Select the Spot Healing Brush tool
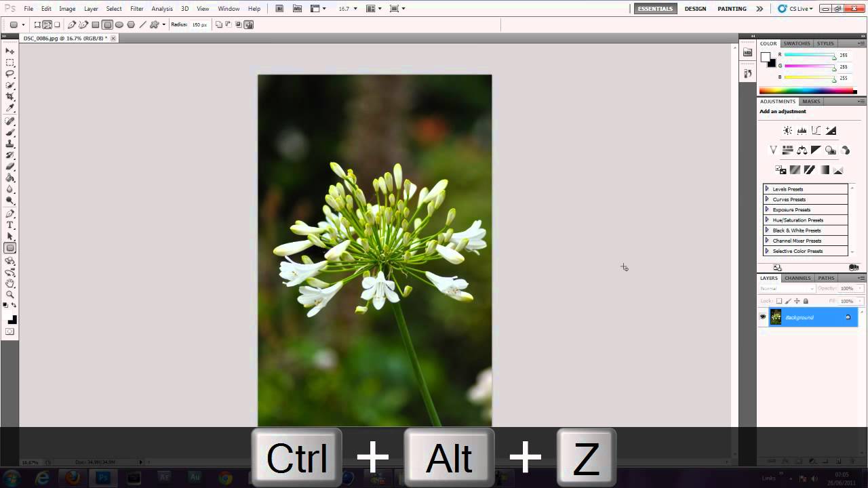This screenshot has height=488, width=868. pos(10,121)
